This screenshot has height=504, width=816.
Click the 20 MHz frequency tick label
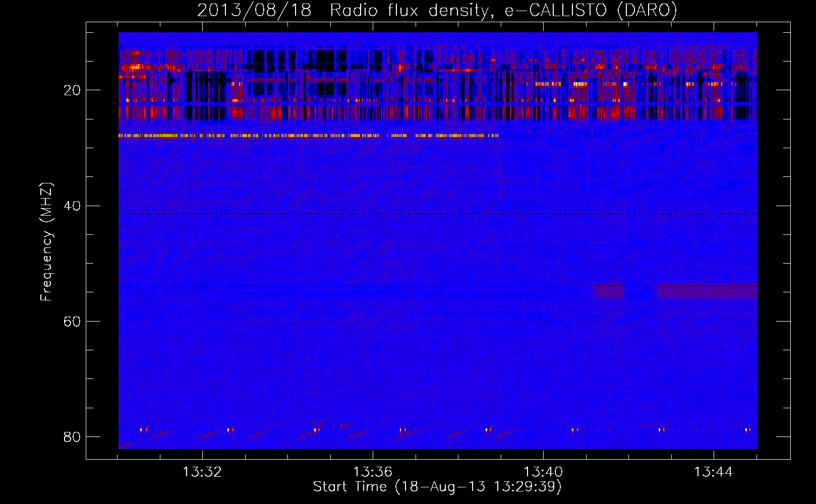point(72,90)
